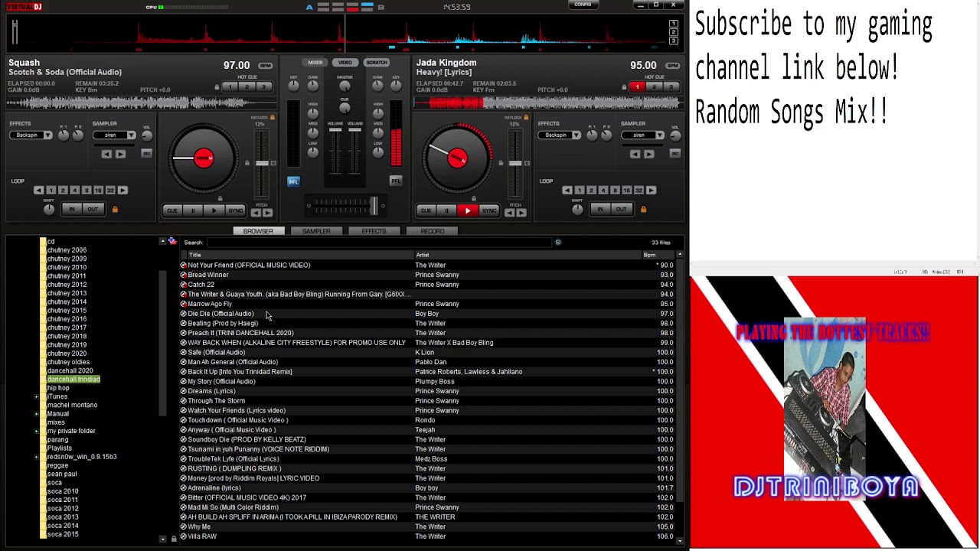
Task: Go to previous sampler on right deck
Action: click(635, 154)
